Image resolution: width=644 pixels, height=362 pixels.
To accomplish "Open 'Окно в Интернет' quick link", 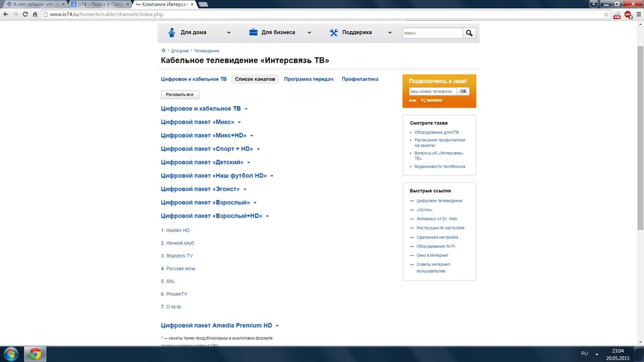I will click(x=433, y=255).
